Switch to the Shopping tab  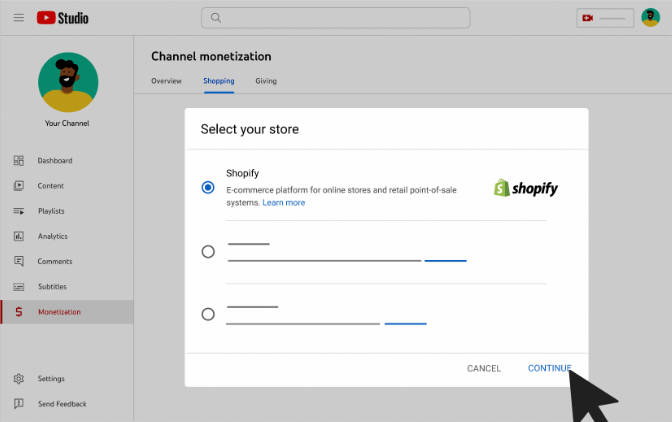click(219, 81)
